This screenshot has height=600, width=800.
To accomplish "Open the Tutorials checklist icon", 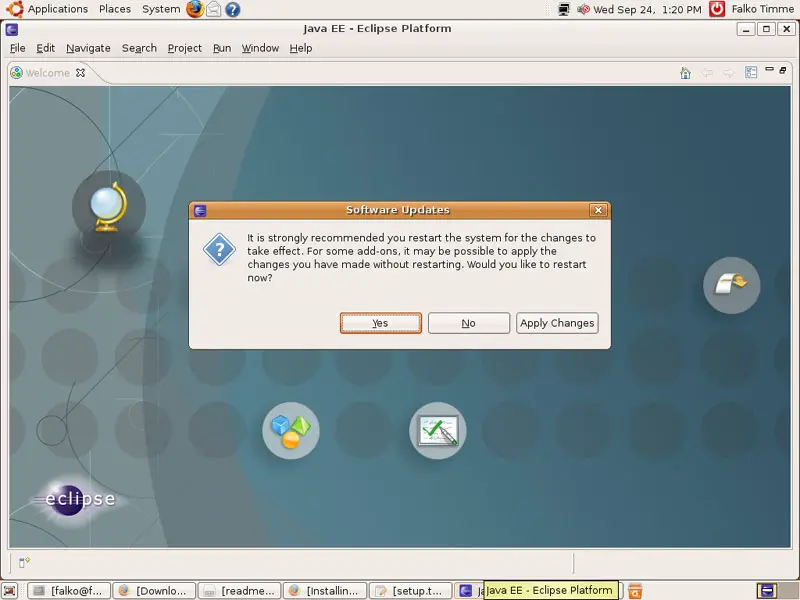I will [438, 430].
